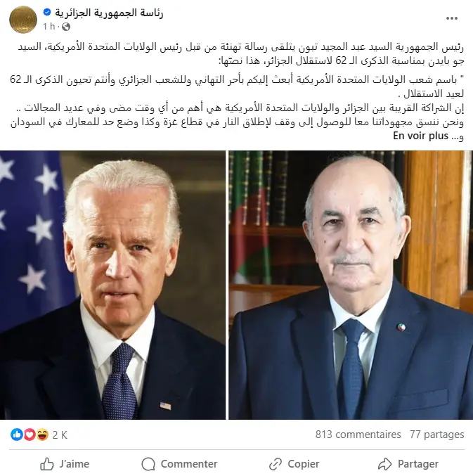This screenshot has height=476, width=473.
Task: Open the three-dot post options menu
Action: tap(451, 18)
